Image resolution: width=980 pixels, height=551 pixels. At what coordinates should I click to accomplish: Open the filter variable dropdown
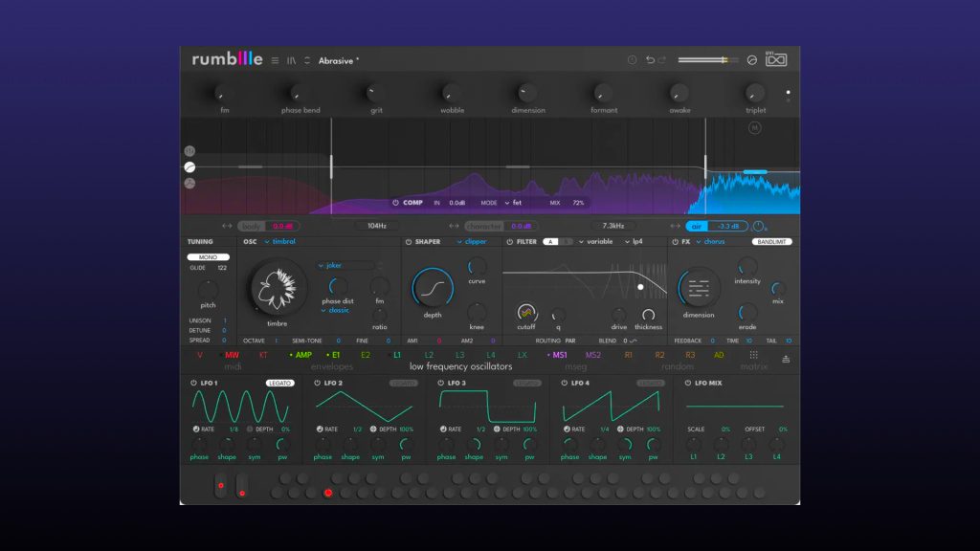[x=595, y=242]
